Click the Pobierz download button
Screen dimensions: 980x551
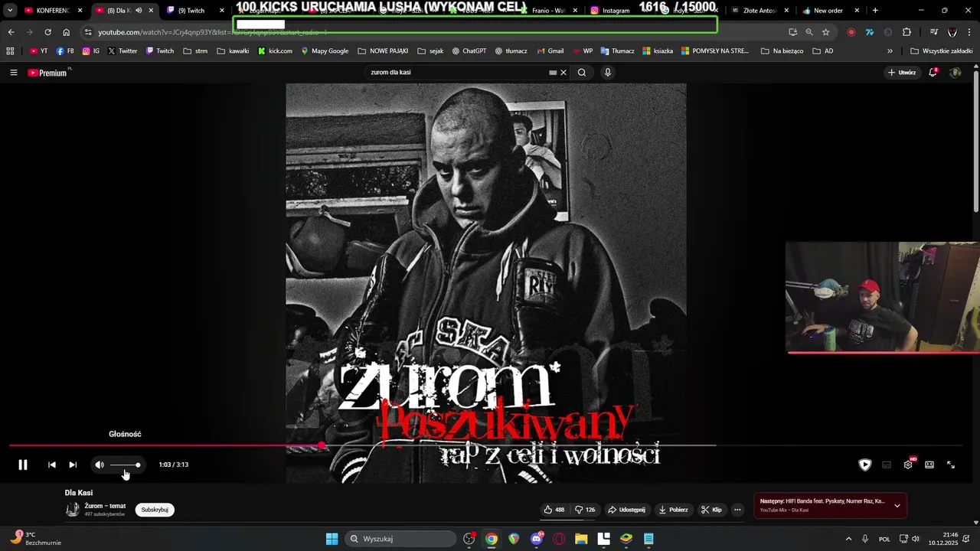click(x=674, y=510)
